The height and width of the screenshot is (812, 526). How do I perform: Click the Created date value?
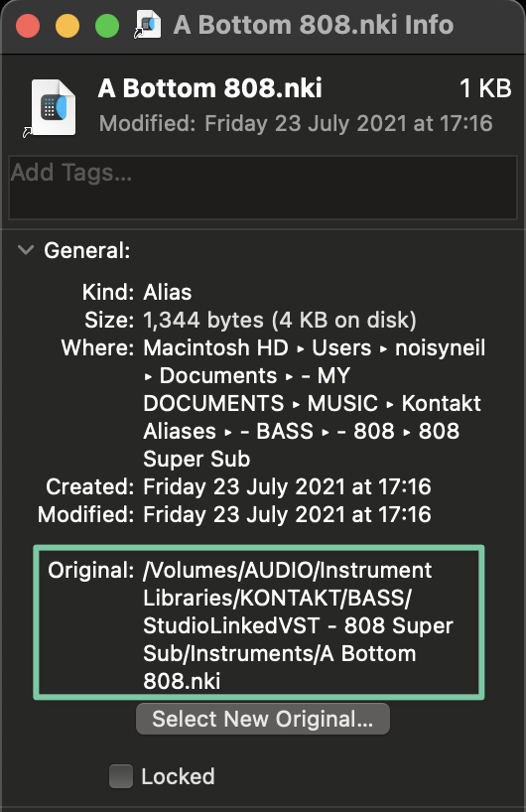287,486
